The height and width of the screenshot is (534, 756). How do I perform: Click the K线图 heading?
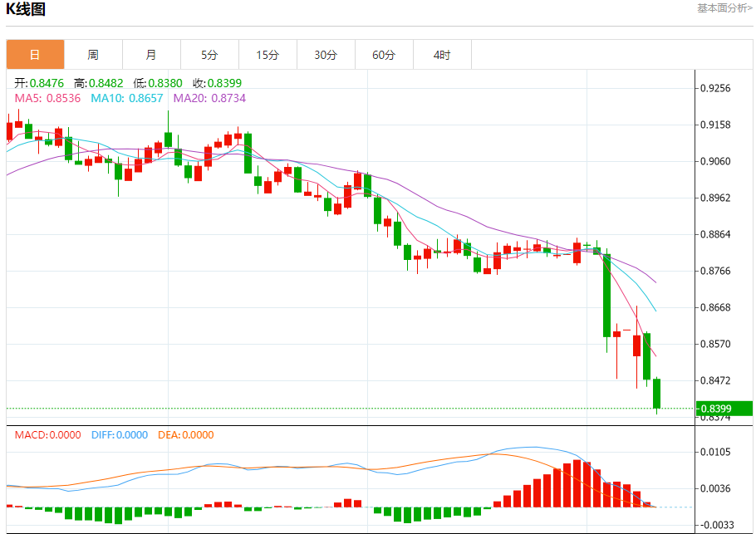click(x=26, y=8)
